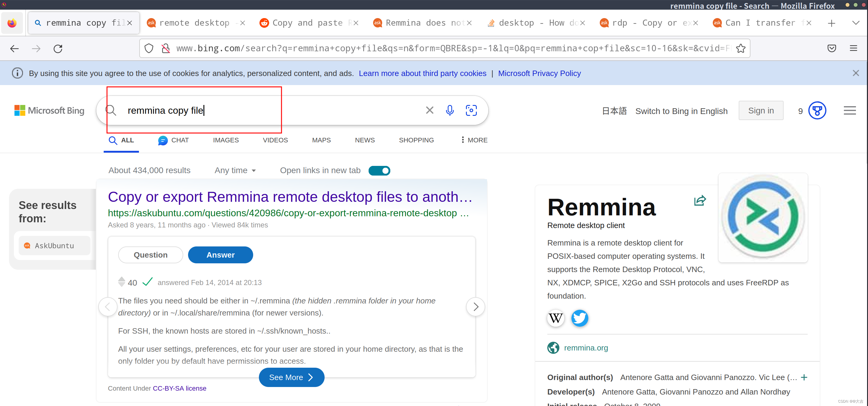Screen dimensions: 868x406
Task: Click the microphone voice search icon
Action: (x=449, y=110)
